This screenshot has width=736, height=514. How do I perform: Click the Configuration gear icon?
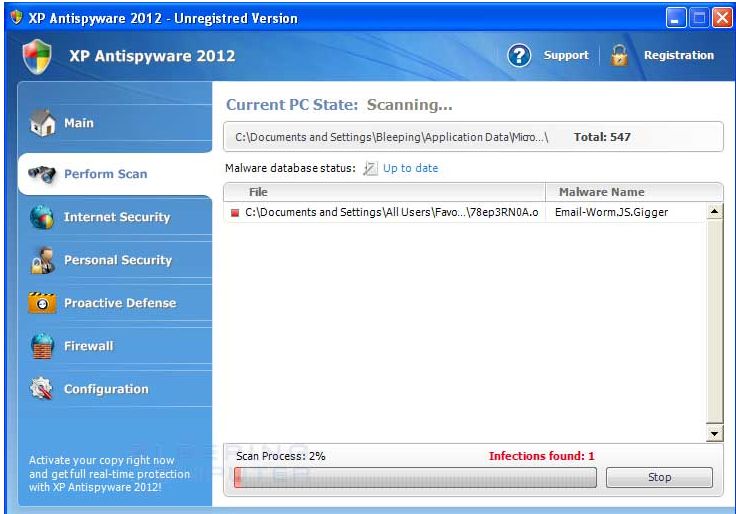coord(41,389)
